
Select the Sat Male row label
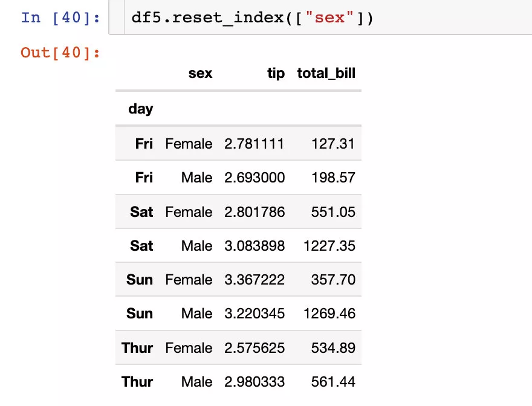pyautogui.click(x=141, y=245)
